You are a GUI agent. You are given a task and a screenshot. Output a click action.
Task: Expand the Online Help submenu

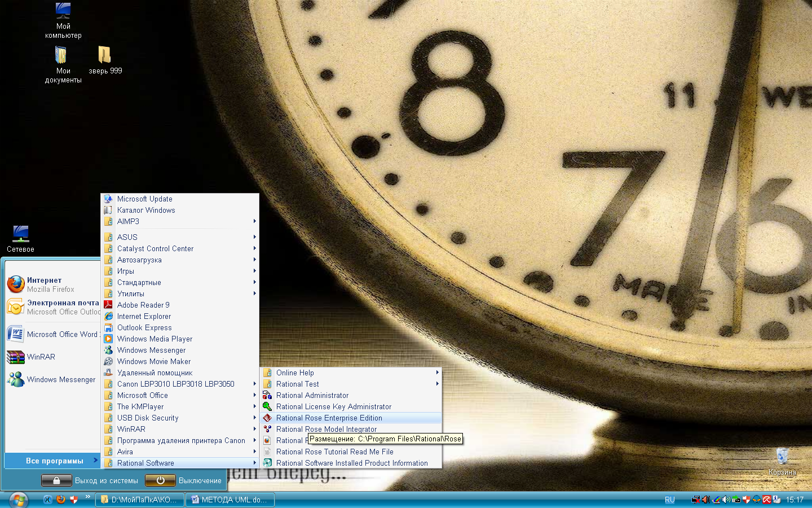click(351, 373)
